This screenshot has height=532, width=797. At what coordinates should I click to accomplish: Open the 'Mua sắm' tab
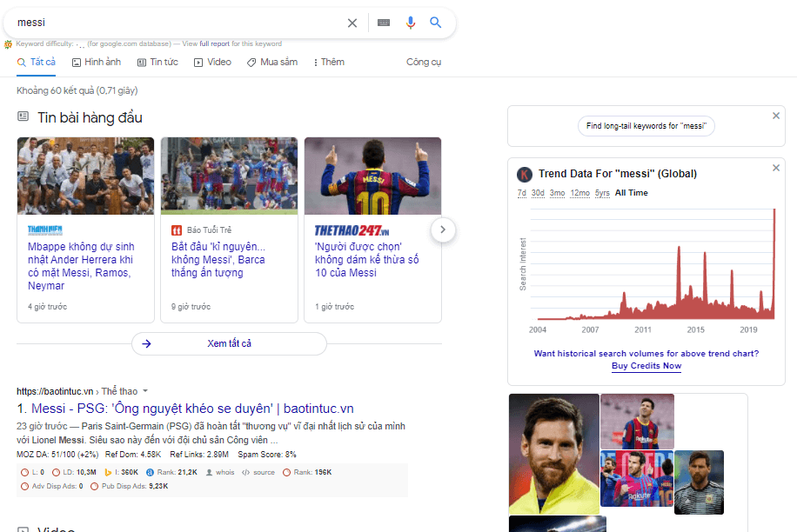point(272,62)
